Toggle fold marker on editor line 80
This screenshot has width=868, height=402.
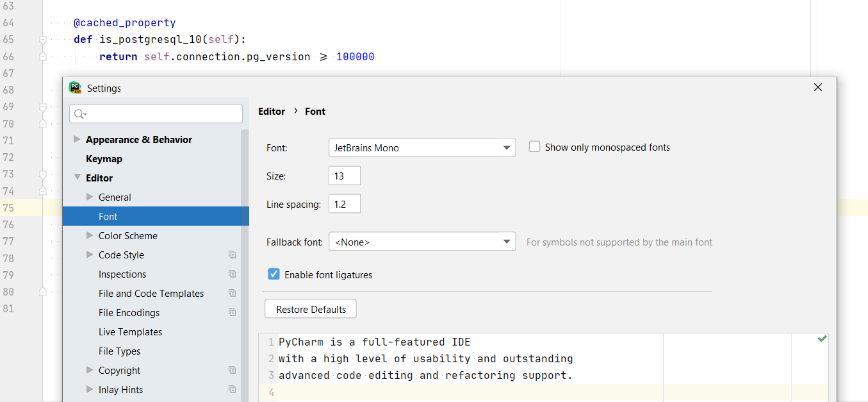pos(43,291)
